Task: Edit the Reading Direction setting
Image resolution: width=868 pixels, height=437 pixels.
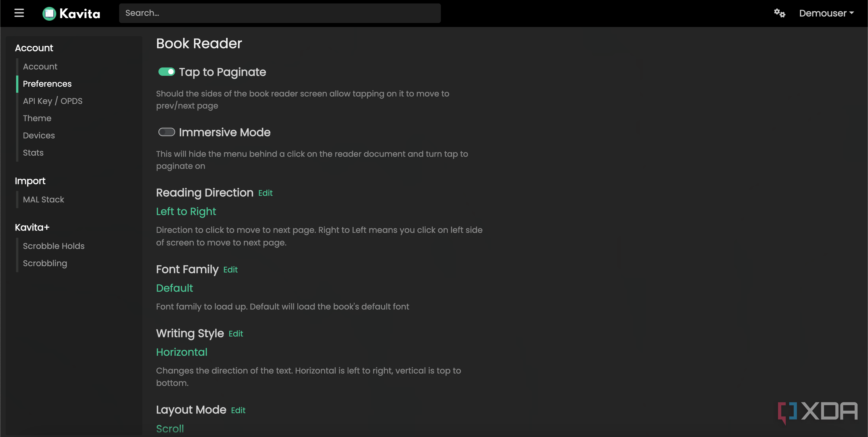Action: pyautogui.click(x=265, y=193)
